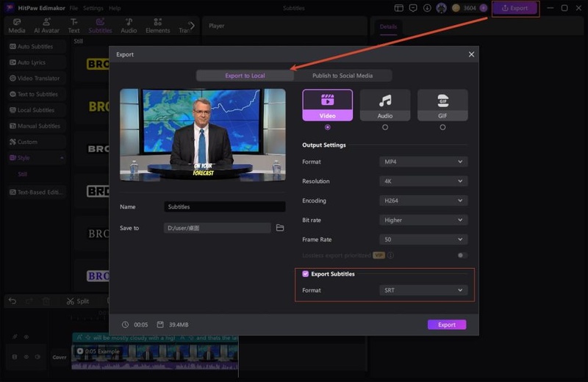Open the Bit rate Higher dropdown

pos(423,220)
